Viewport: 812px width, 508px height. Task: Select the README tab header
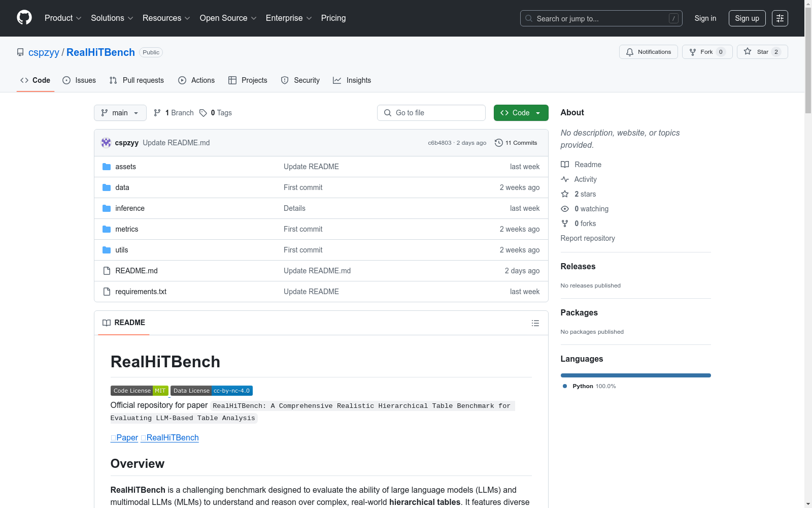pos(124,323)
